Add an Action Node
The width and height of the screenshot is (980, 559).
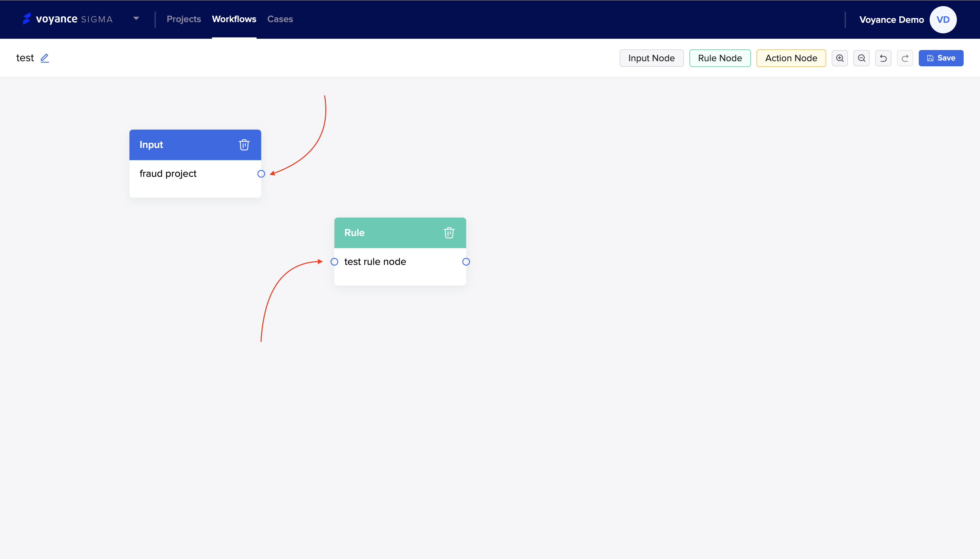[x=790, y=58]
